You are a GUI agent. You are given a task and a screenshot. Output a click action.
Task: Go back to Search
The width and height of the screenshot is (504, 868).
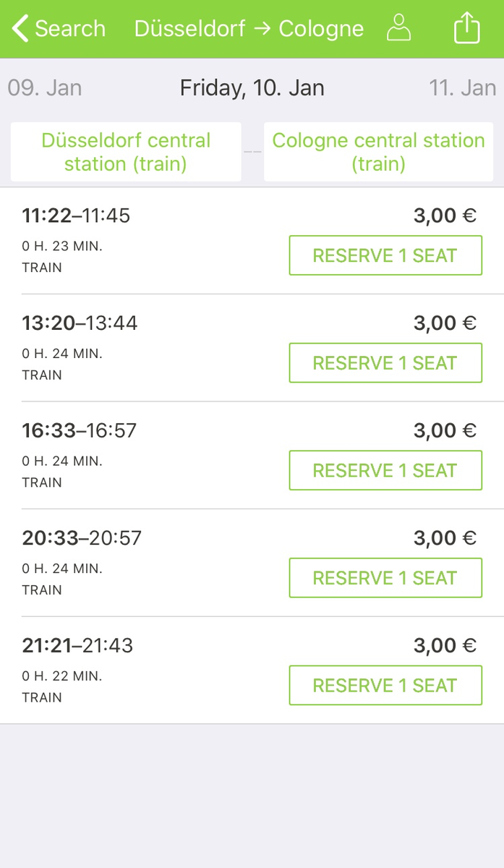pos(59,29)
